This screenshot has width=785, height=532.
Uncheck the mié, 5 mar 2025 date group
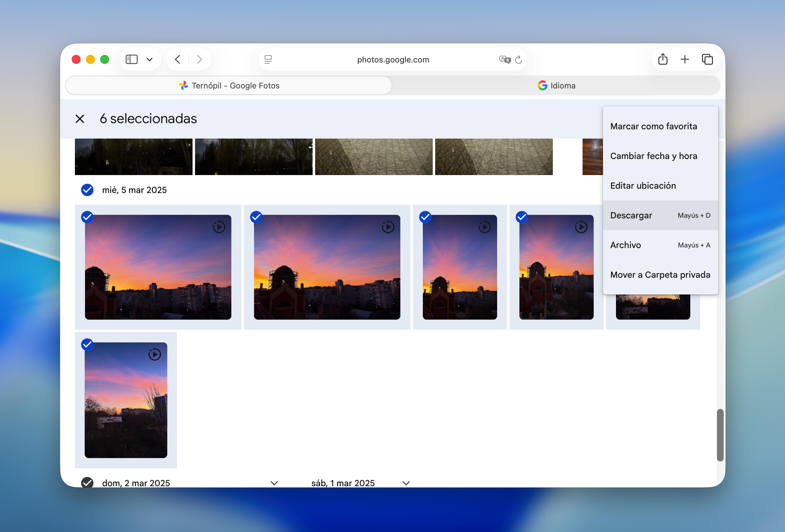pos(87,190)
